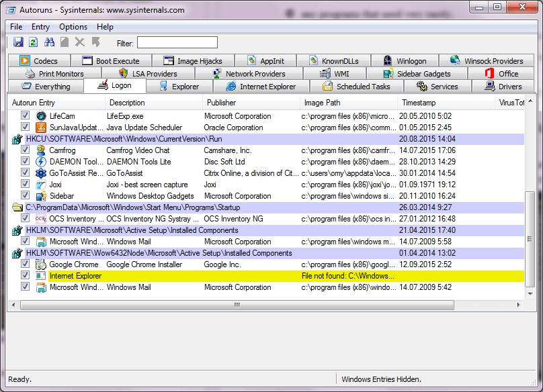This screenshot has width=543, height=392.
Task: Disable the Camfrog startup checkbox
Action: coord(25,150)
